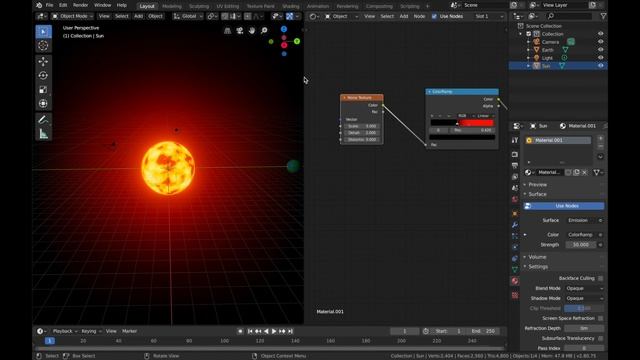Play the animation forward

pyautogui.click(x=274, y=331)
